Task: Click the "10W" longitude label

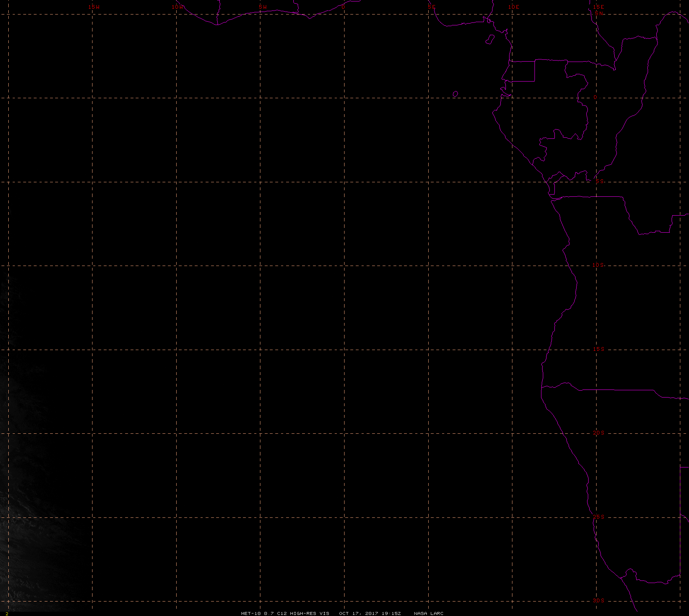Action: pyautogui.click(x=178, y=7)
